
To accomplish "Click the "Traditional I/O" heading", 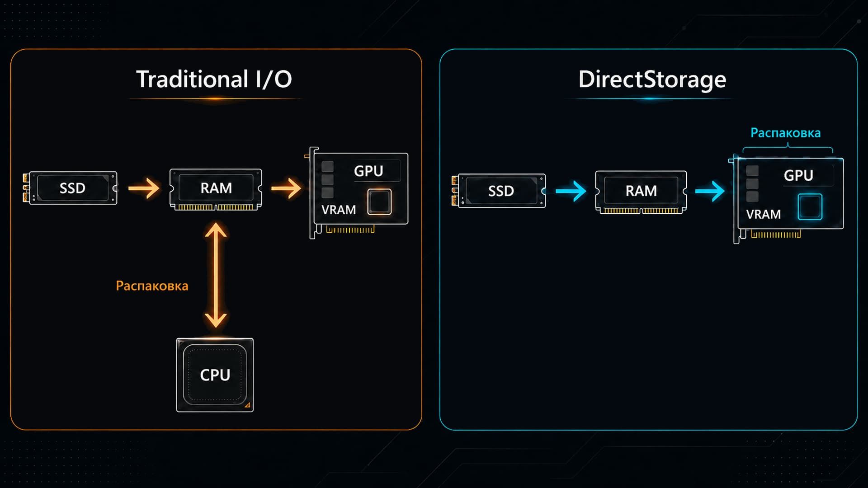I will click(x=214, y=79).
